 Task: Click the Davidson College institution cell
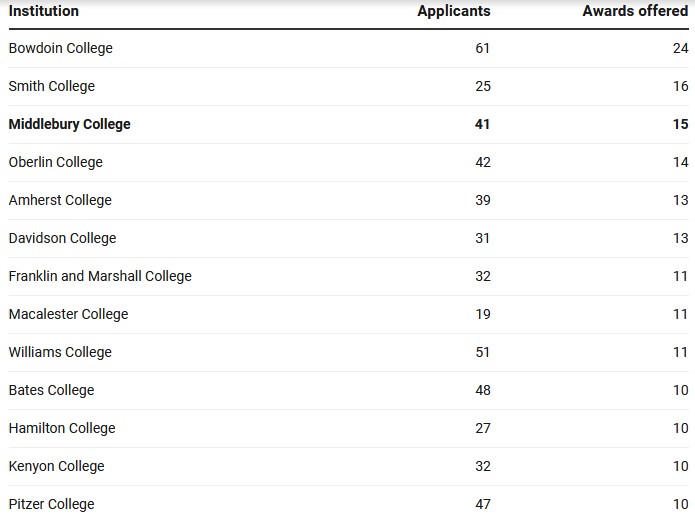(x=62, y=238)
